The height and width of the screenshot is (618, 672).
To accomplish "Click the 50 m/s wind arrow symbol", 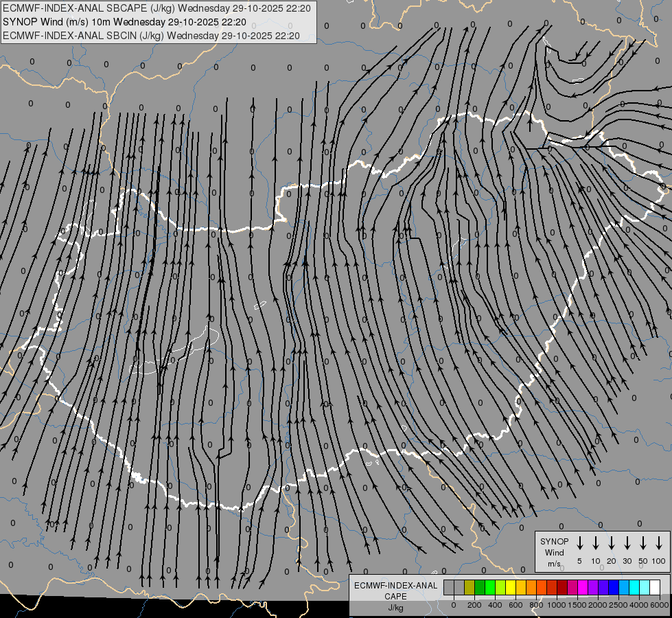I will (643, 543).
